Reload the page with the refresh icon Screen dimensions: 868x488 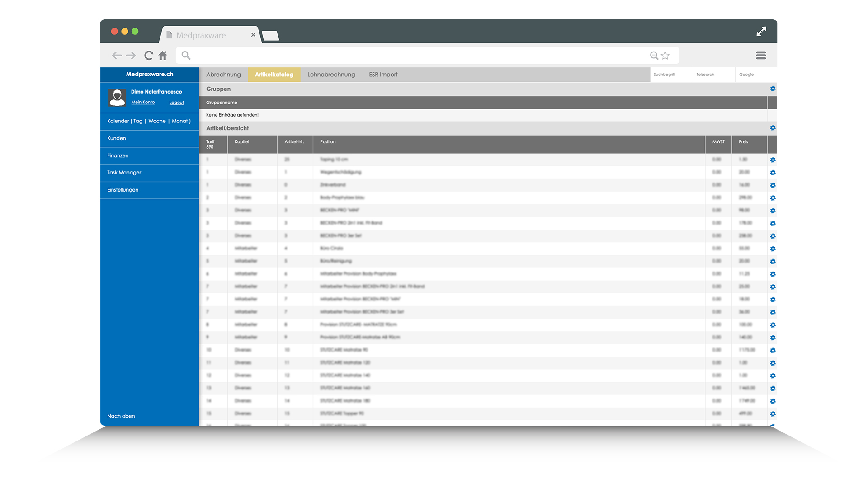[x=149, y=55]
